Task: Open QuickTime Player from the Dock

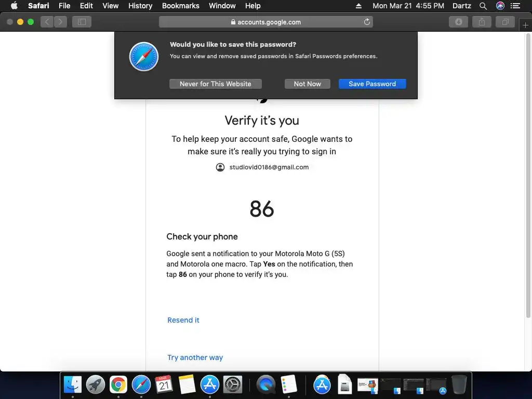Action: click(266, 385)
